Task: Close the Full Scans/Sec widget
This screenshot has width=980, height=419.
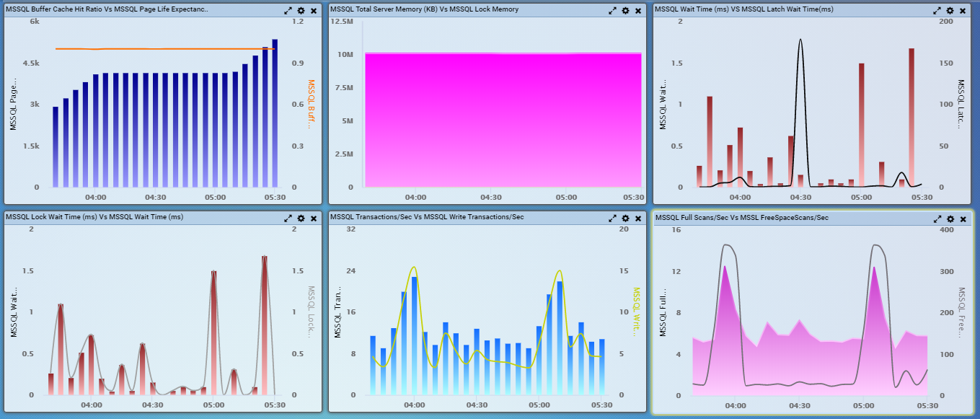Action: [962, 219]
